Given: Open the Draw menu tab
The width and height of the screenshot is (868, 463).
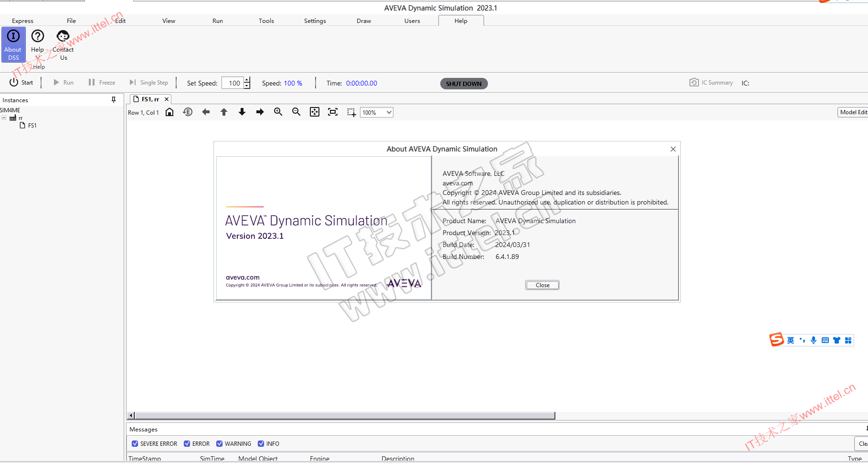Looking at the screenshot, I should pos(364,21).
